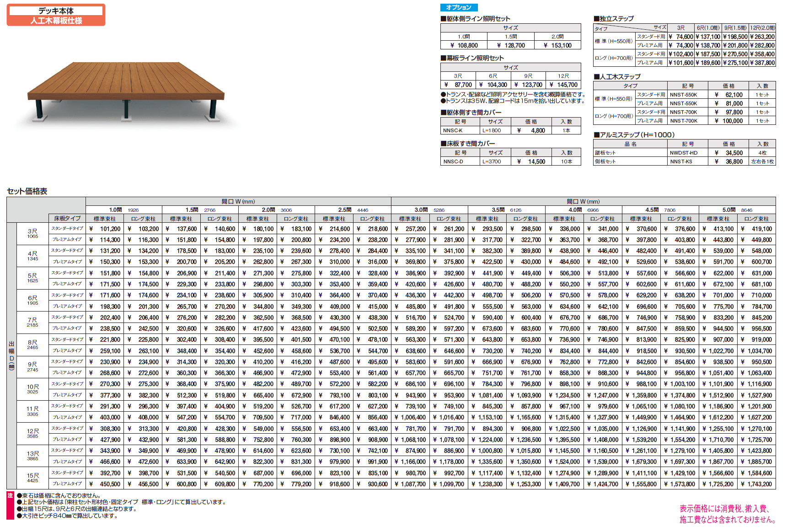Click the pink 注 note marker
The height and width of the screenshot is (532, 787).
pos(11,495)
